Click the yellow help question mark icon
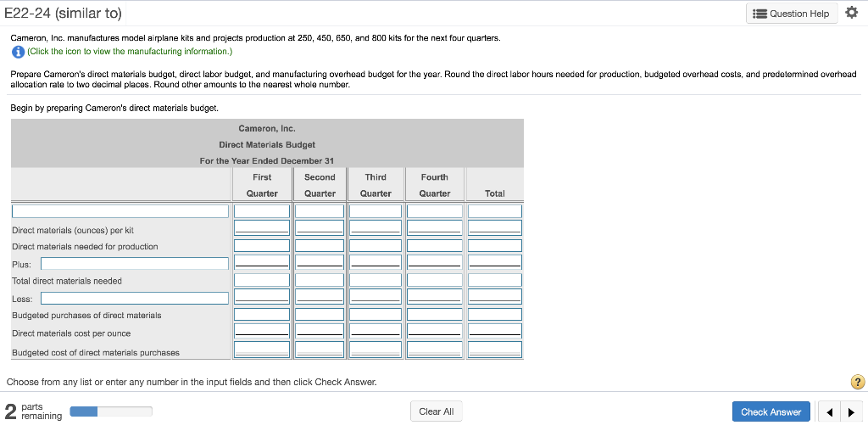Viewport: 868px width, 431px height. tap(857, 383)
